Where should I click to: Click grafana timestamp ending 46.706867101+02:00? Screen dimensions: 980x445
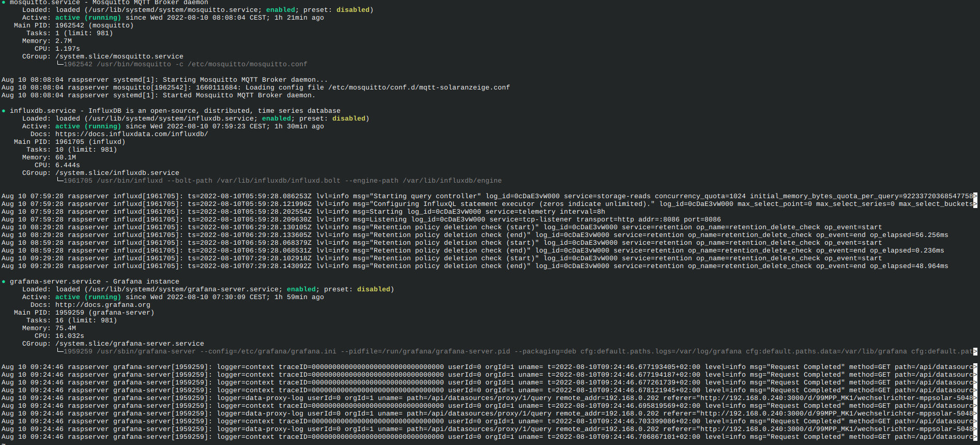click(x=624, y=437)
